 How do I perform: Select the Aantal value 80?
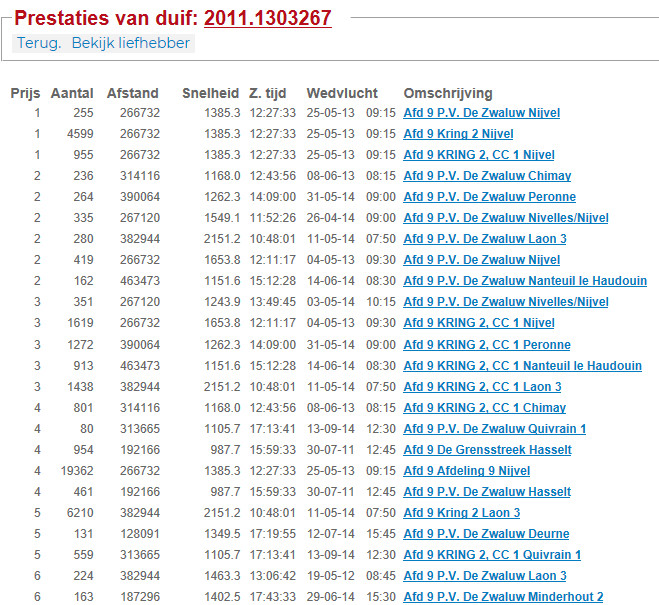click(x=87, y=429)
